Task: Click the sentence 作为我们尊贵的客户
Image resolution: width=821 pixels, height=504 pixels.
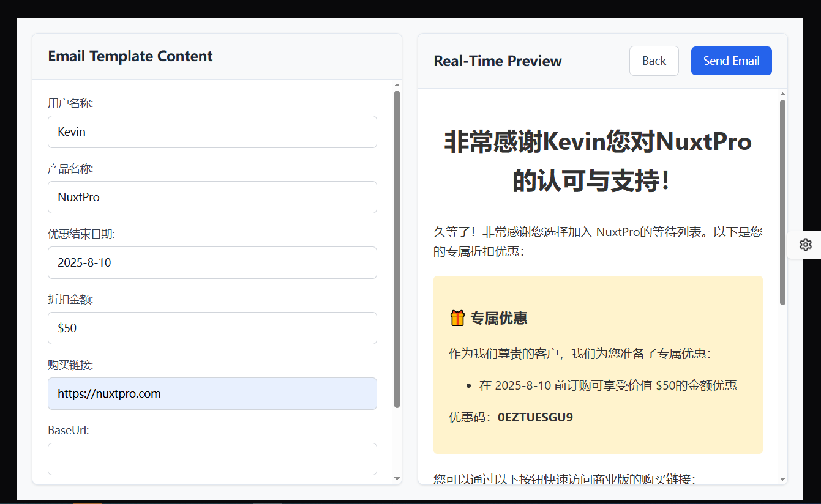Action: (x=580, y=354)
